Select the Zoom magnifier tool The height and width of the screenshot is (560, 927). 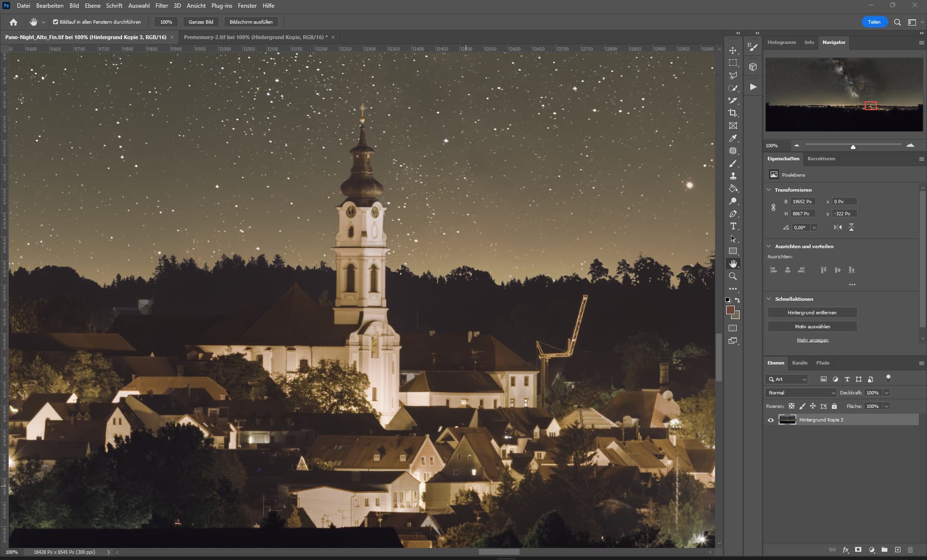click(x=733, y=277)
